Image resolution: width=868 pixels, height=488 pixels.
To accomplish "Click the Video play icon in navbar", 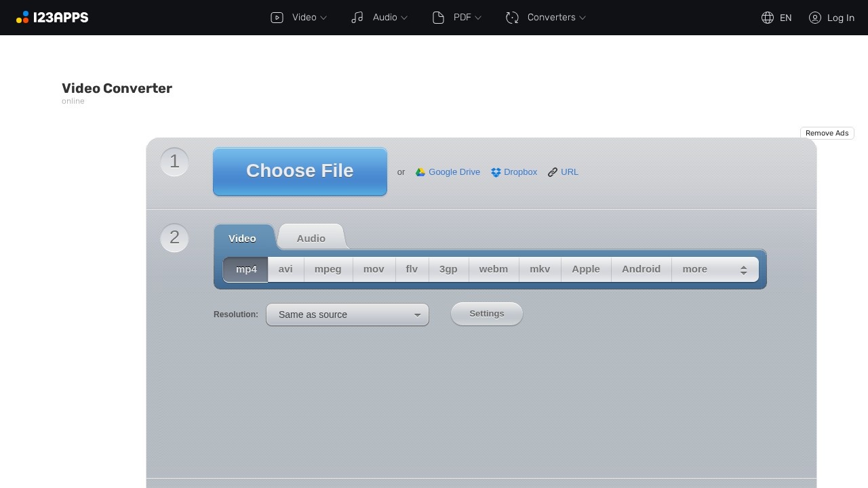I will [277, 17].
